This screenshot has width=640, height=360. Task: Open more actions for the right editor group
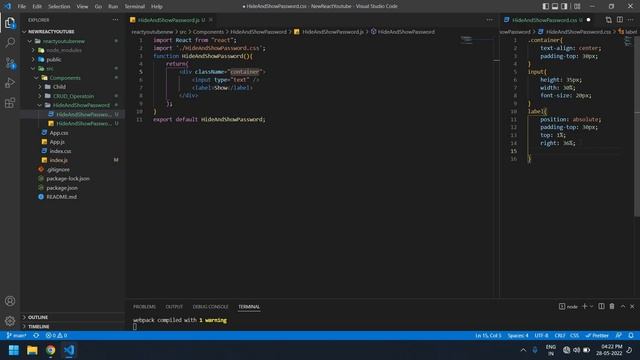(x=631, y=20)
